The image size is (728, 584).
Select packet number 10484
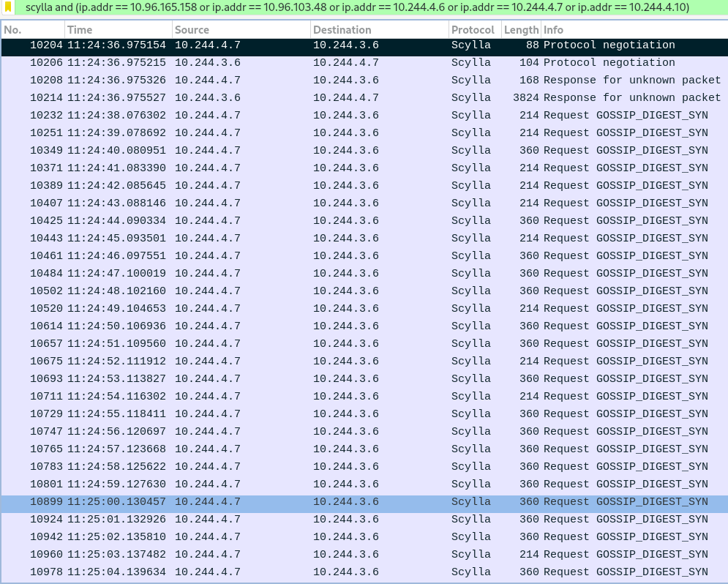[x=364, y=274]
